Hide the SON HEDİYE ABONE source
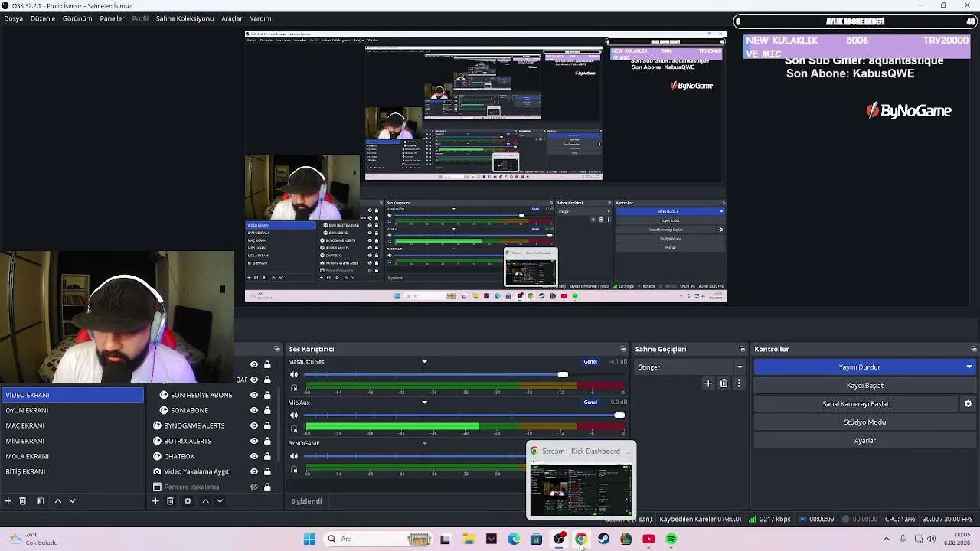Screen dimensions: 980x551 point(254,395)
